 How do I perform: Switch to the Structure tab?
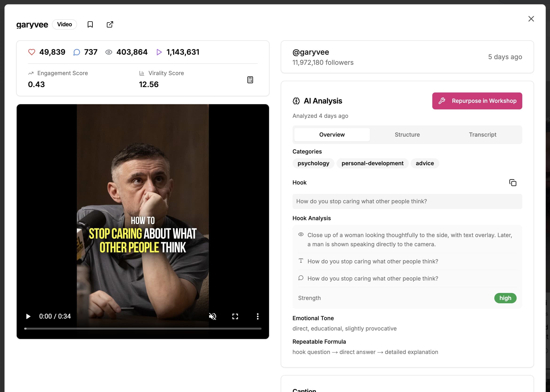click(x=407, y=135)
